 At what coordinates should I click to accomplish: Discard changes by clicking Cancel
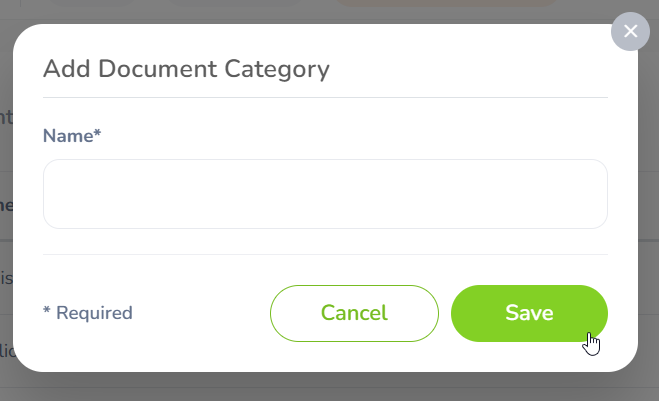[354, 313]
